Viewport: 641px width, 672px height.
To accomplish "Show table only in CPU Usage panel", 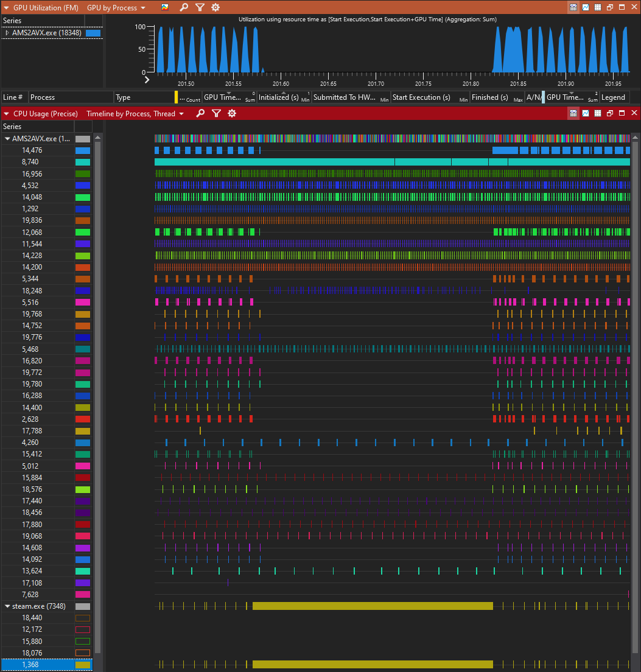I will point(598,113).
